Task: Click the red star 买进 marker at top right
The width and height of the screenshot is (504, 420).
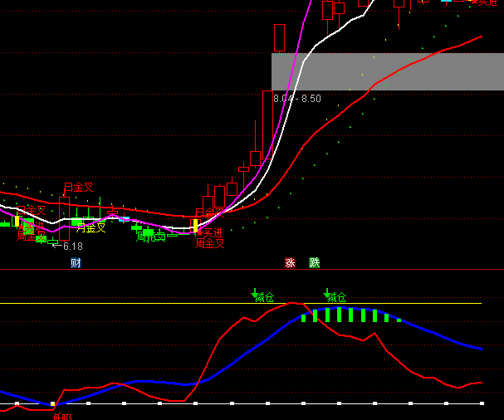Action: tap(482, 3)
